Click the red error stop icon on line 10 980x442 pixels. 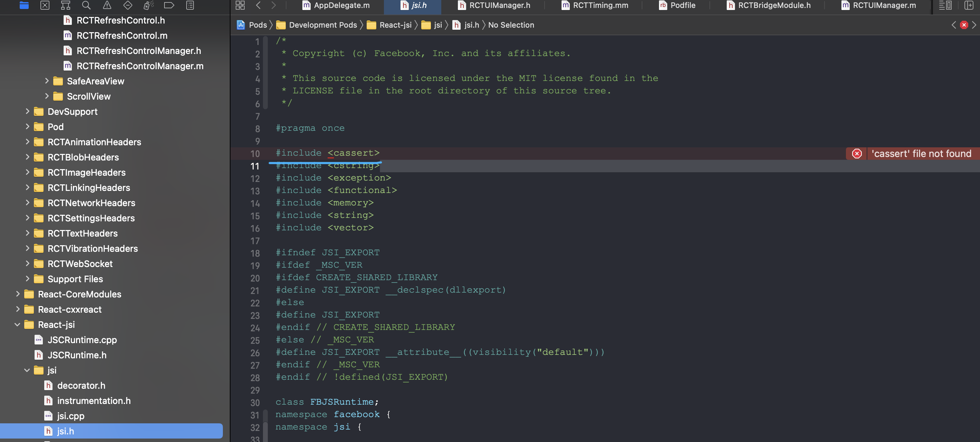[x=856, y=154]
